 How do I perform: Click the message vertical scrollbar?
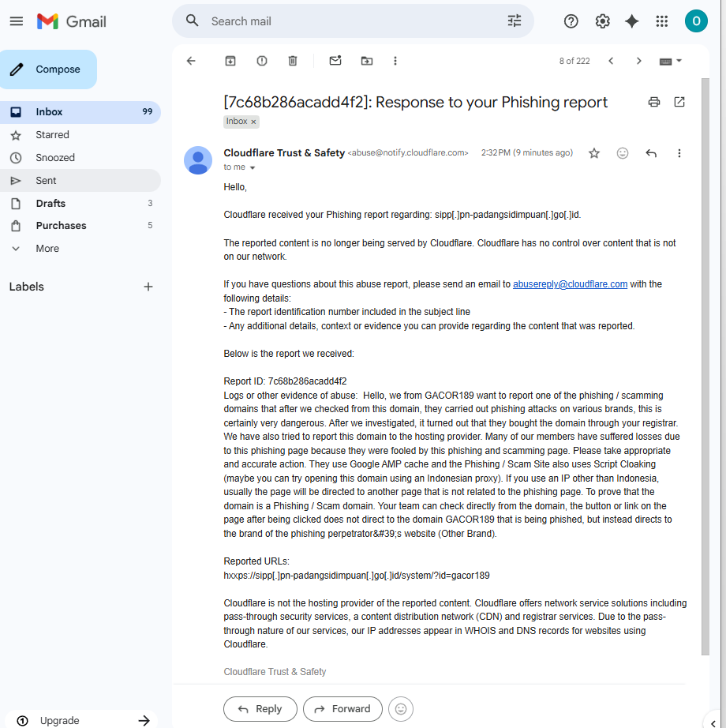(705, 367)
